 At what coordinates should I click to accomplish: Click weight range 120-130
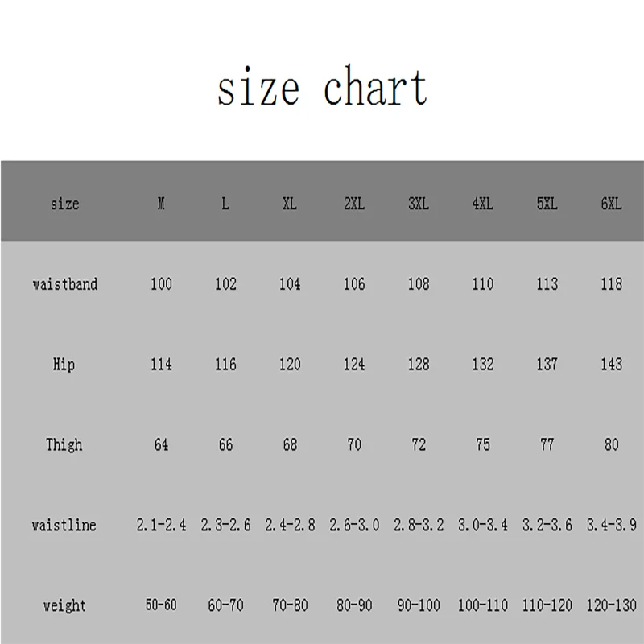611,605
